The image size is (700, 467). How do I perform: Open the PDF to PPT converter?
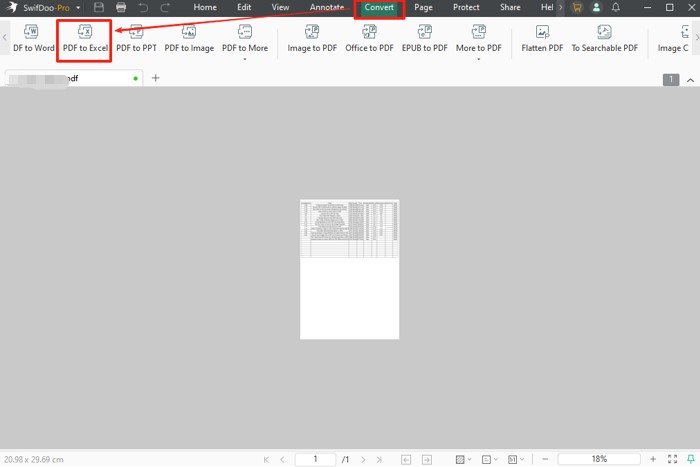pyautogui.click(x=136, y=39)
